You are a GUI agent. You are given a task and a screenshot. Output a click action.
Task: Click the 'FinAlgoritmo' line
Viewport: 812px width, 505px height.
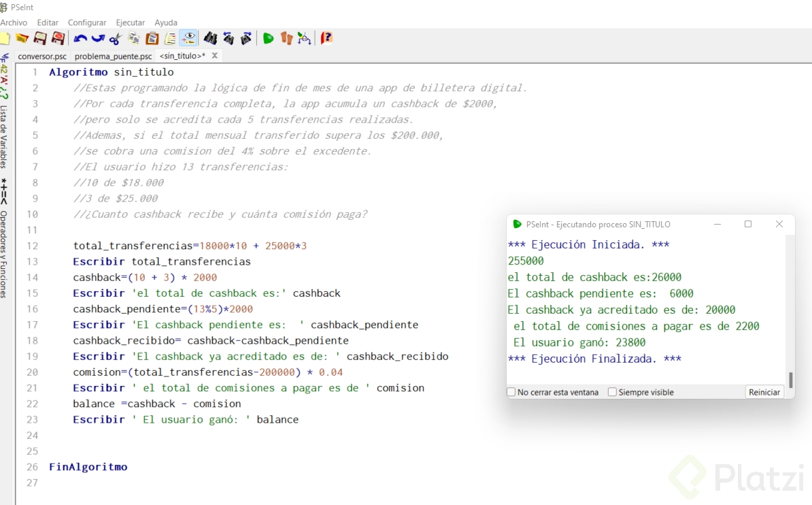pos(88,467)
